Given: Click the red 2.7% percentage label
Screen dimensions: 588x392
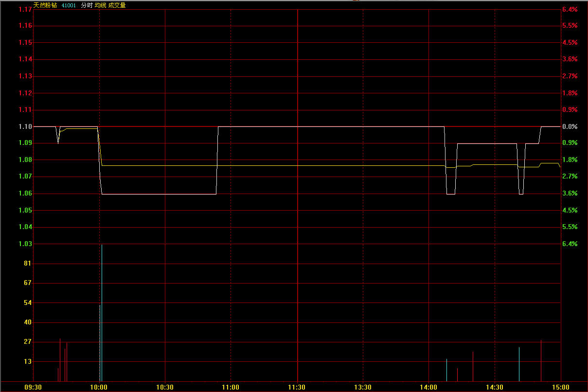Looking at the screenshot, I should 570,76.
